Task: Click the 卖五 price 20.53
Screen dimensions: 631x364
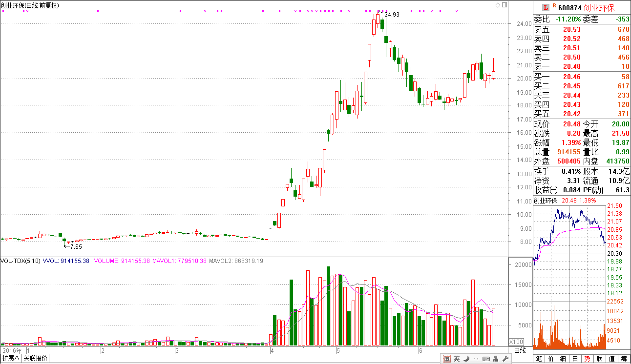Action: [x=572, y=29]
